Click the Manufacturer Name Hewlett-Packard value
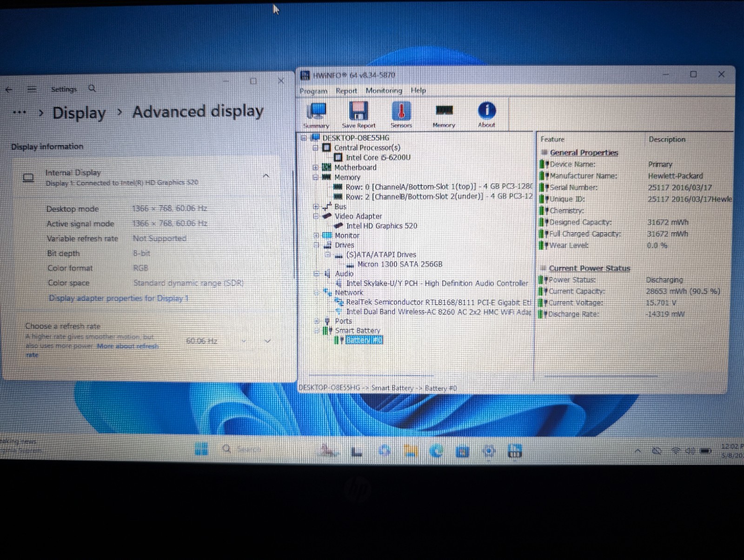The height and width of the screenshot is (560, 744). (676, 176)
